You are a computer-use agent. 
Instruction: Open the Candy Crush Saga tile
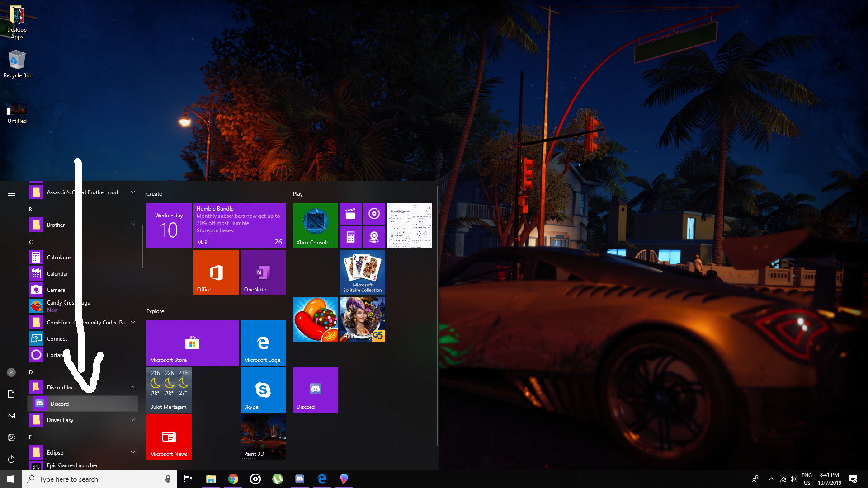pos(316,319)
